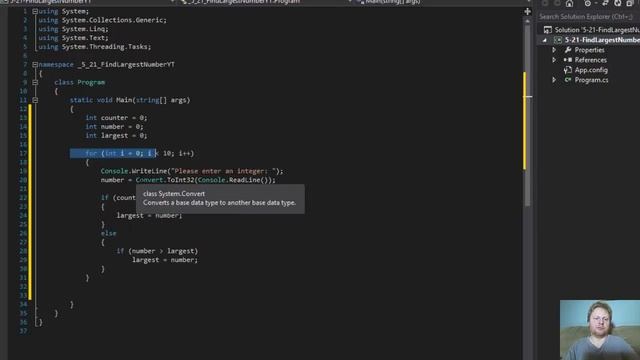The width and height of the screenshot is (640, 360).
Task: Click the editor split-window plus icon
Action: tap(527, 11)
